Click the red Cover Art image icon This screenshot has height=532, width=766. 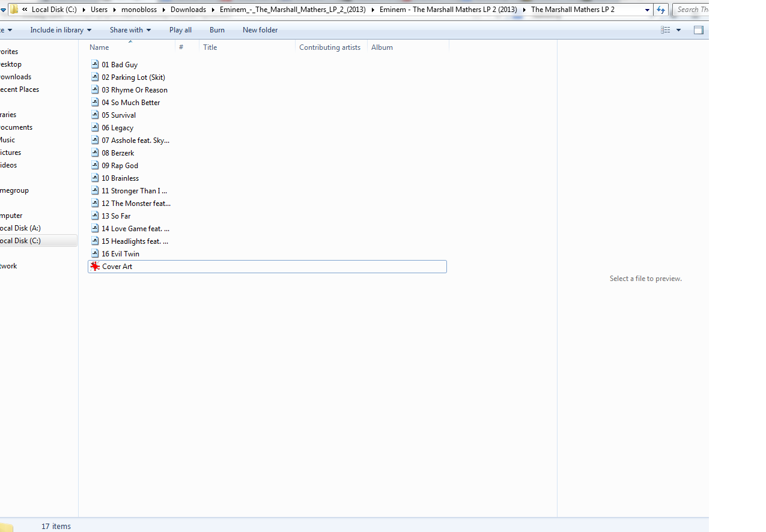coord(95,266)
